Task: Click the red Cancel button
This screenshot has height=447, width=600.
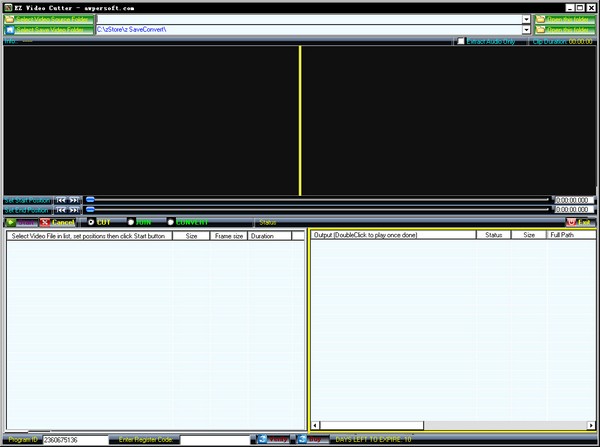Action: pos(57,222)
